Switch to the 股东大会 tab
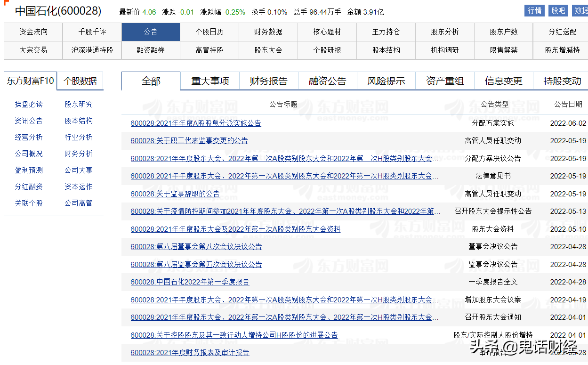The image size is (588, 365). point(268,50)
